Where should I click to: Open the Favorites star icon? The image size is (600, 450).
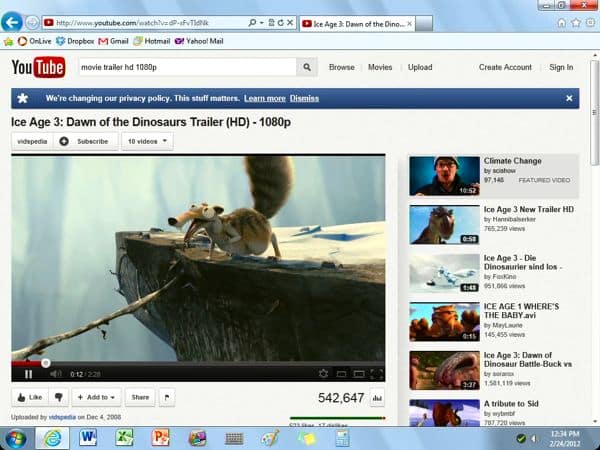(576, 23)
